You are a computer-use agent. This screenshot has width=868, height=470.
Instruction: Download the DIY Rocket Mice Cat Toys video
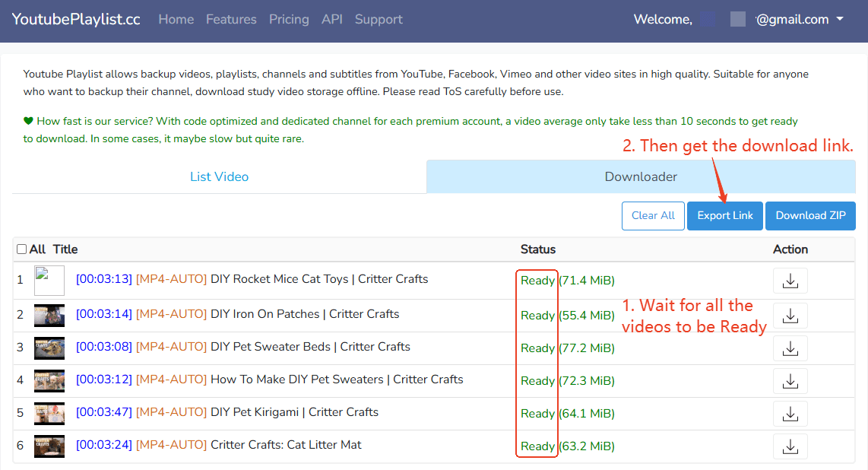(790, 281)
